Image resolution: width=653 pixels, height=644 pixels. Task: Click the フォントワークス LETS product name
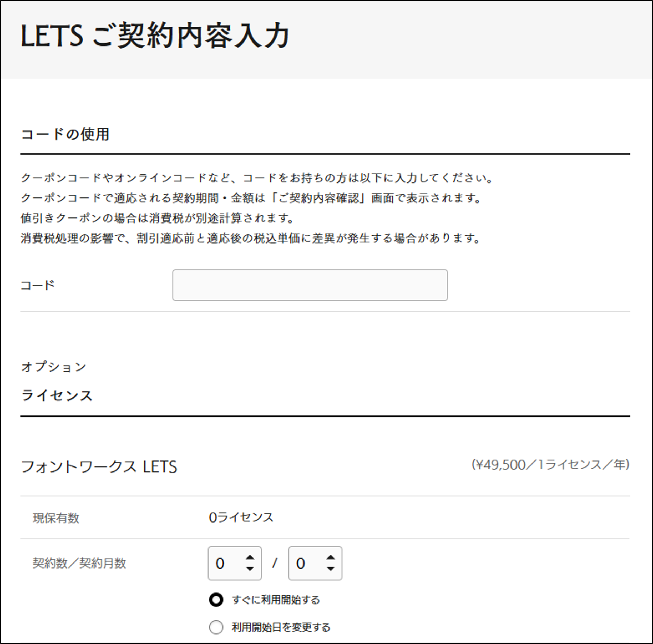(x=99, y=467)
